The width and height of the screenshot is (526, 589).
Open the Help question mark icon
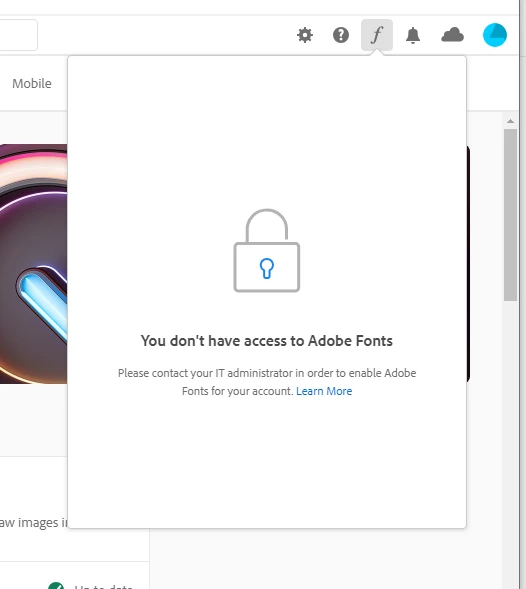(x=341, y=35)
